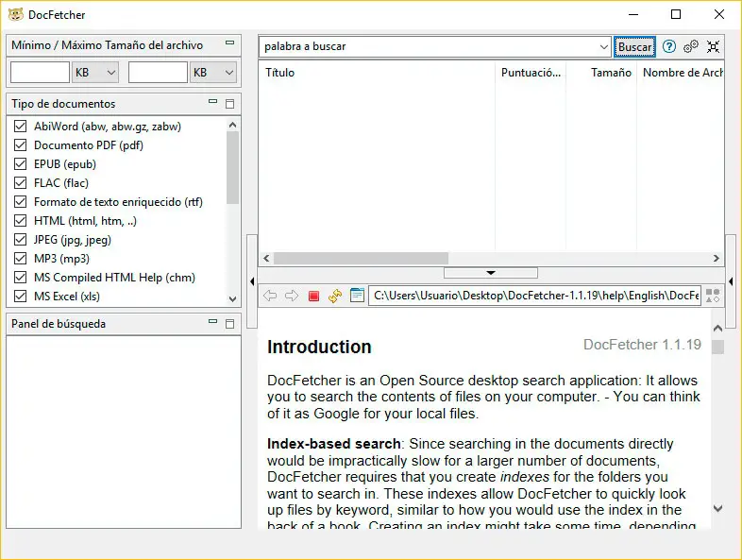The image size is (742, 560).
Task: Open page in external browser icon
Action: tap(357, 296)
